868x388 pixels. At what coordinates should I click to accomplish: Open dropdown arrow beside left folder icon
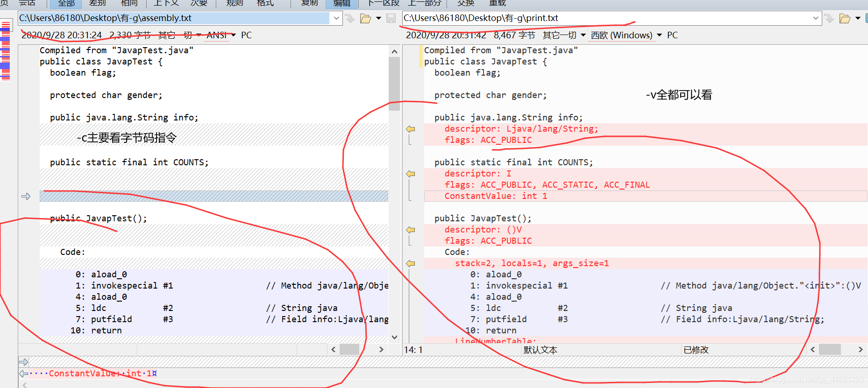pyautogui.click(x=378, y=19)
